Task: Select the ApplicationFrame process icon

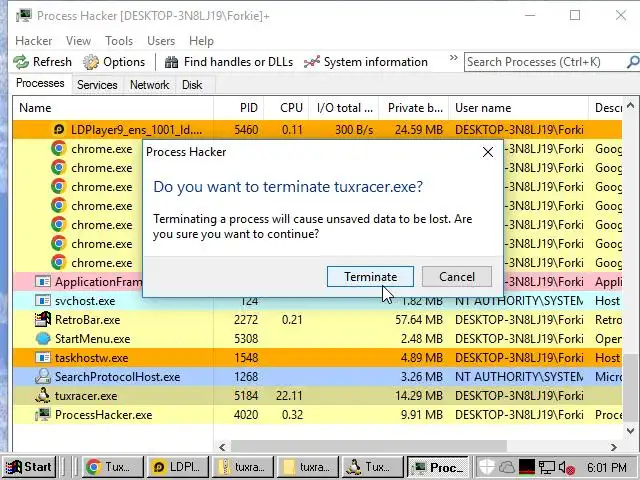Action: click(x=43, y=282)
